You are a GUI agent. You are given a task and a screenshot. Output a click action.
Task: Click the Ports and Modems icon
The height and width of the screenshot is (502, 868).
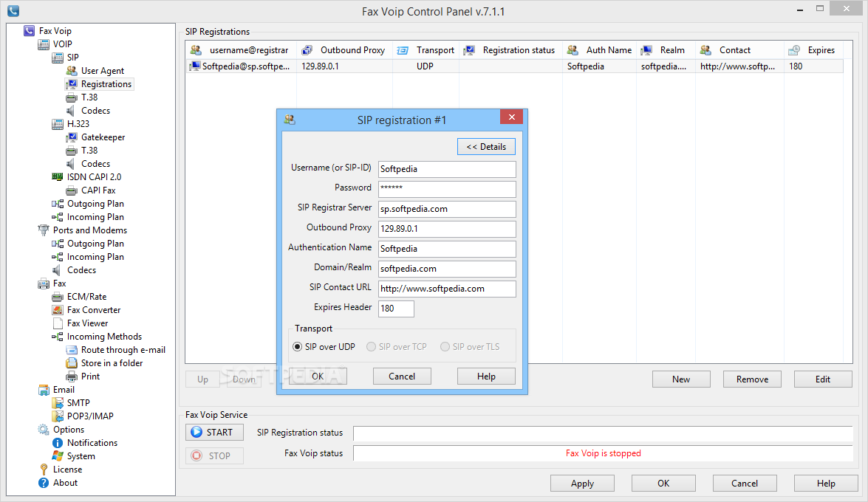[x=43, y=230]
